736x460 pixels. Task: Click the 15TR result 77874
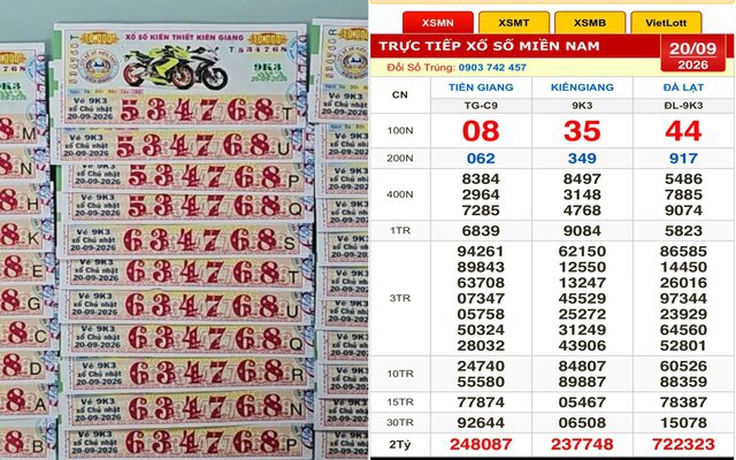point(481,403)
